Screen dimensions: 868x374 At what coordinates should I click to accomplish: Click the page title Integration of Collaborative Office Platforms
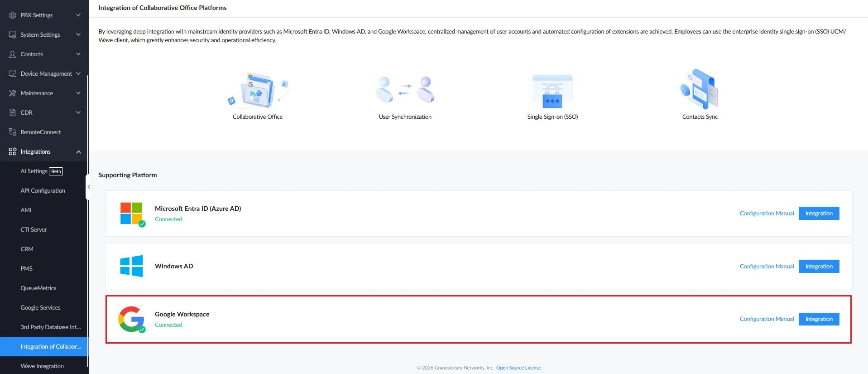[x=163, y=8]
